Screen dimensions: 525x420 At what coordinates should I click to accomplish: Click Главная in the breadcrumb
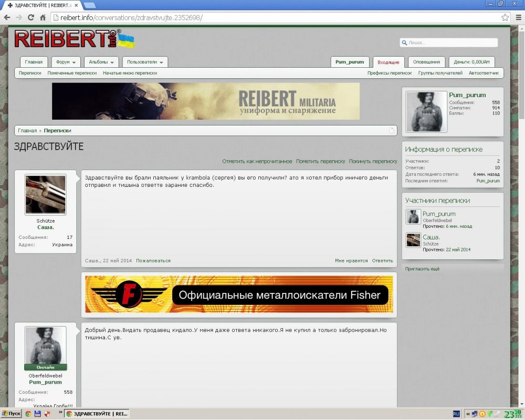(x=27, y=131)
